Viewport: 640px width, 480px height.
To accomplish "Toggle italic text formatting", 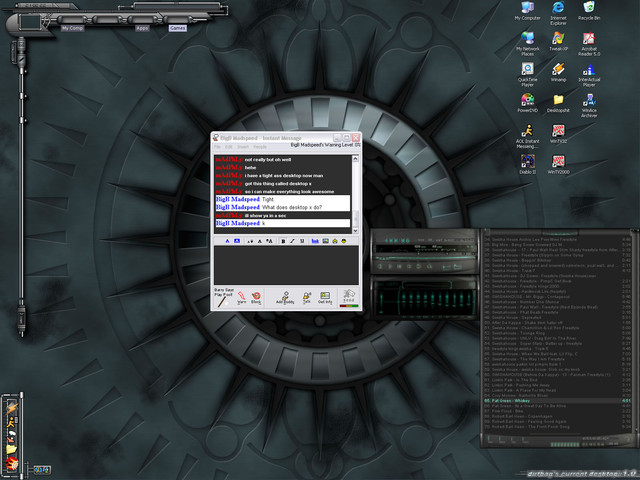I will point(292,241).
